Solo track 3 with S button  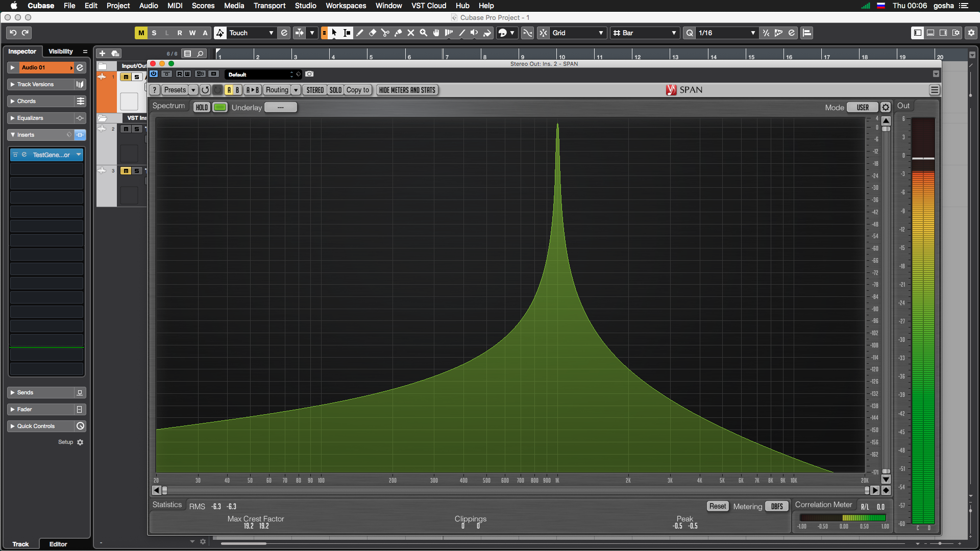tap(137, 171)
